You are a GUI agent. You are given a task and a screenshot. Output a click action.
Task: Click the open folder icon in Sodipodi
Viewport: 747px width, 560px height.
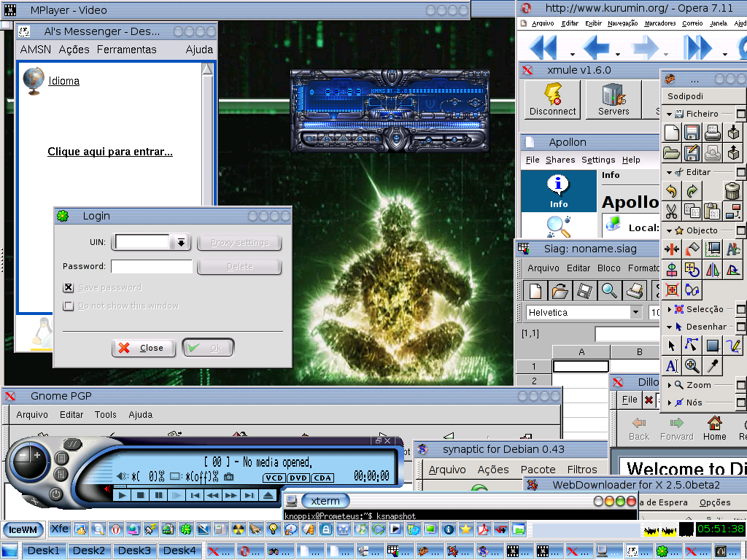point(672,153)
